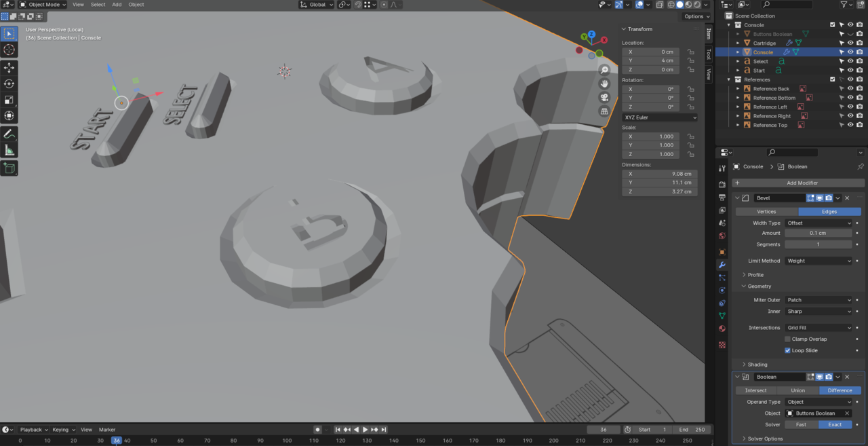This screenshot has width=868, height=446.
Task: Open the Miter Outer Patch dropdown
Action: pyautogui.click(x=818, y=300)
